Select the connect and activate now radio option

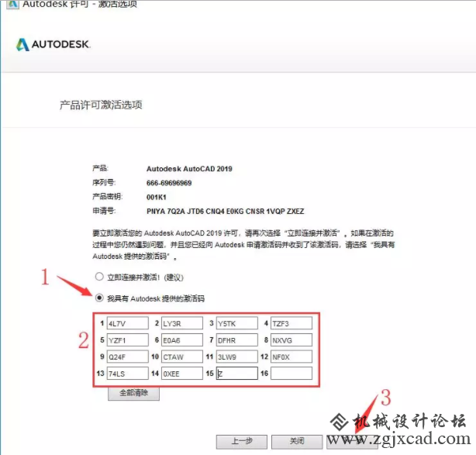(x=99, y=277)
